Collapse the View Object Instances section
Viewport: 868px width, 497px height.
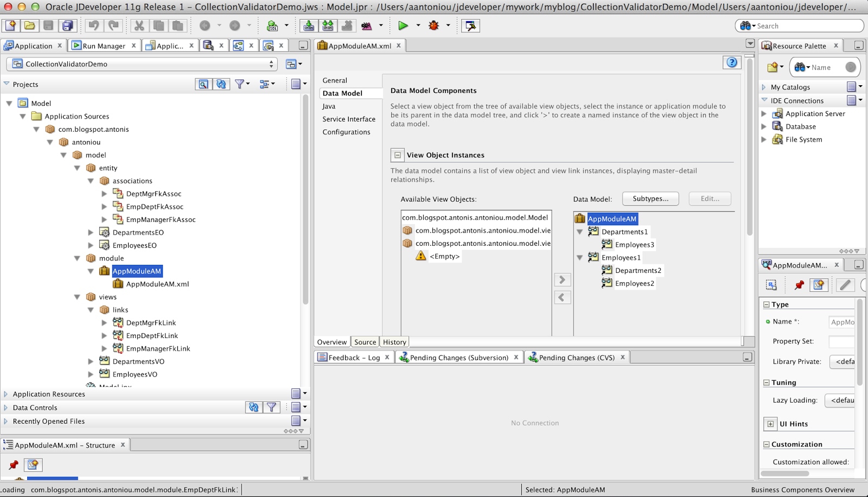pyautogui.click(x=398, y=155)
